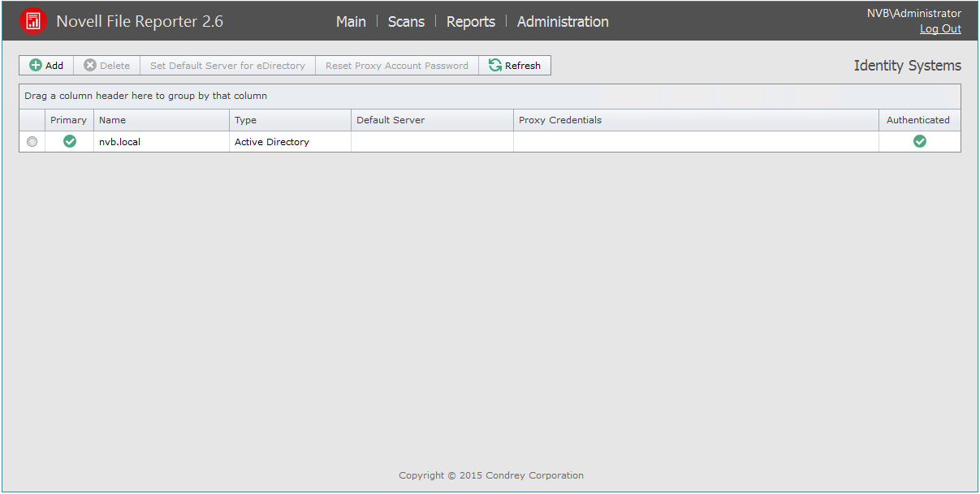This screenshot has width=980, height=494.
Task: Click the Refresh button label
Action: point(523,66)
